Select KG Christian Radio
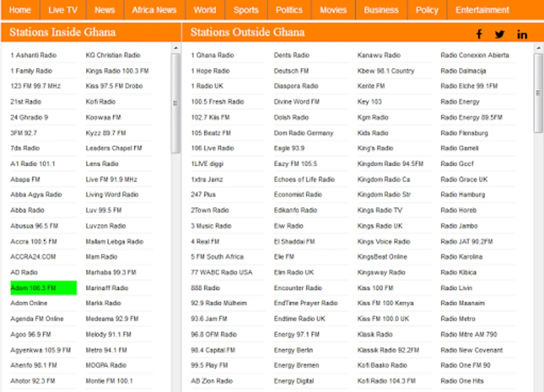 point(113,55)
